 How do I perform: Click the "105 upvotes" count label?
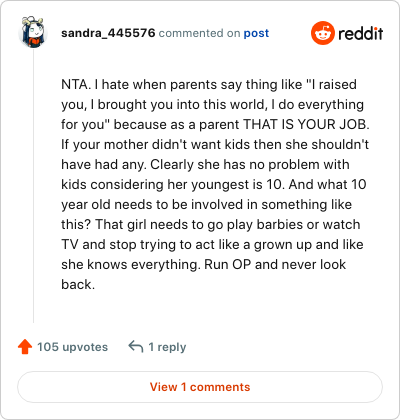pyautogui.click(x=72, y=347)
